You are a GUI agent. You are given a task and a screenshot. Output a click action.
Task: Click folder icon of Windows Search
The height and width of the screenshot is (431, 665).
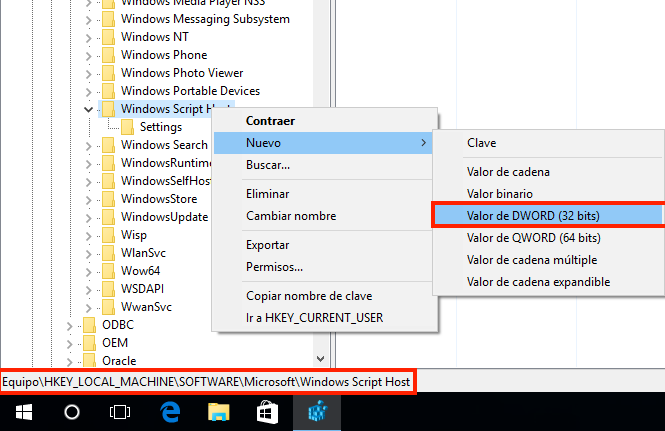(108, 145)
